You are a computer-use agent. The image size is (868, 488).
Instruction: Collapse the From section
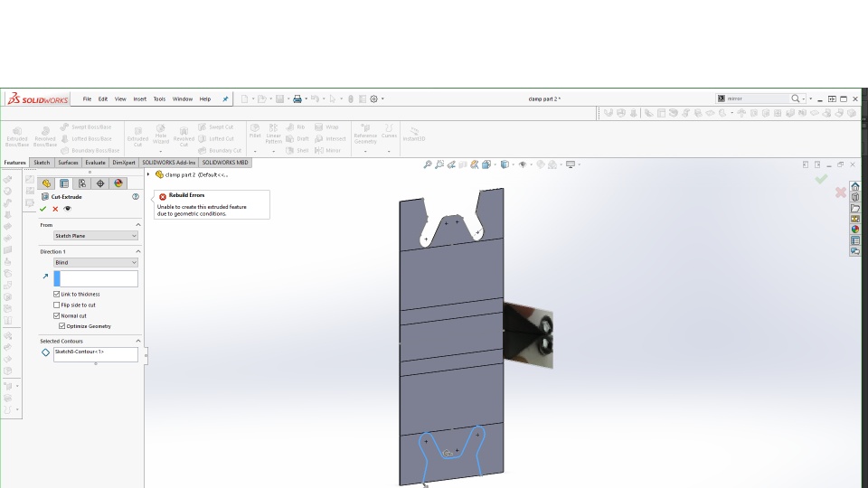pos(138,225)
